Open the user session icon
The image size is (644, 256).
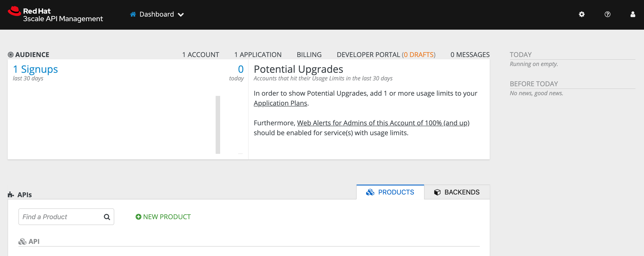pos(633,14)
